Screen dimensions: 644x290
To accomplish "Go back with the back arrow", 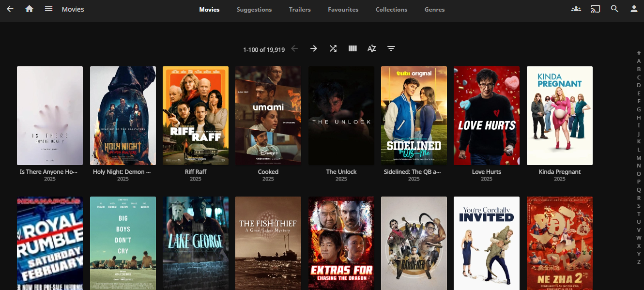I will coord(10,9).
